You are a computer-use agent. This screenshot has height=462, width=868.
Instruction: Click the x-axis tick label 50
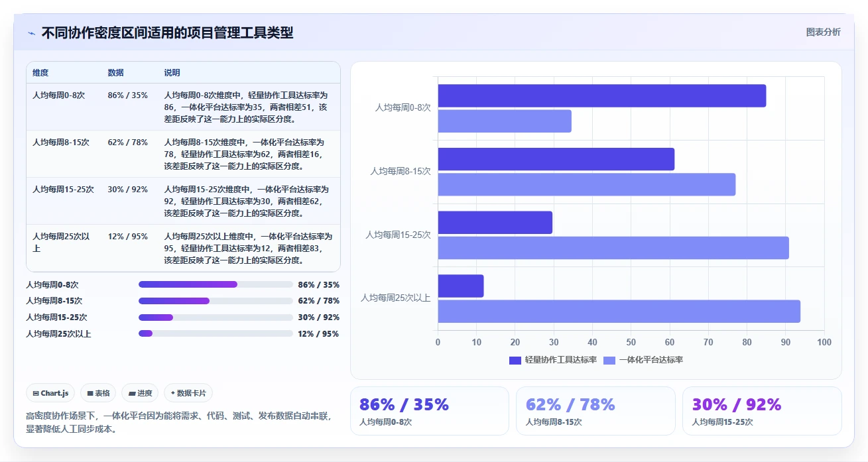coord(631,342)
